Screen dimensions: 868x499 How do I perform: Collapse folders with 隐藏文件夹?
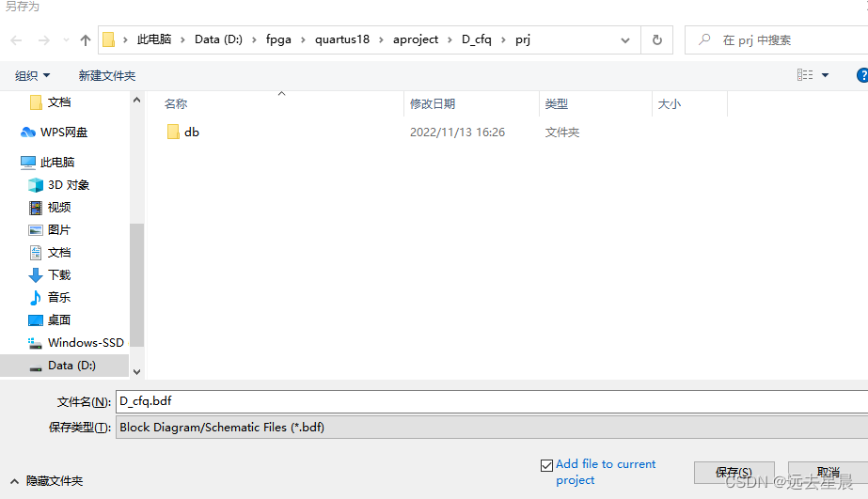[x=47, y=481]
